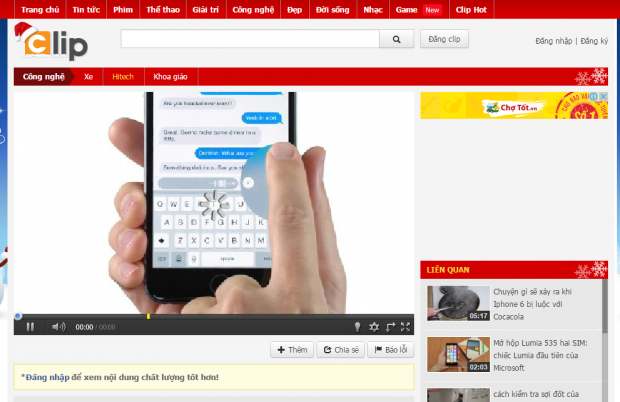Click the yellow marker on the timeline
The image size is (620, 402).
(x=148, y=316)
